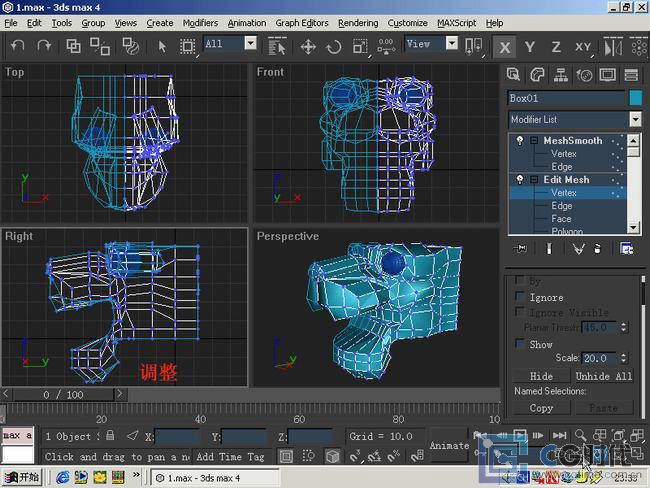Screen dimensions: 650x488
Task: Click modifier stack scroll-up arrow
Action: pos(633,140)
